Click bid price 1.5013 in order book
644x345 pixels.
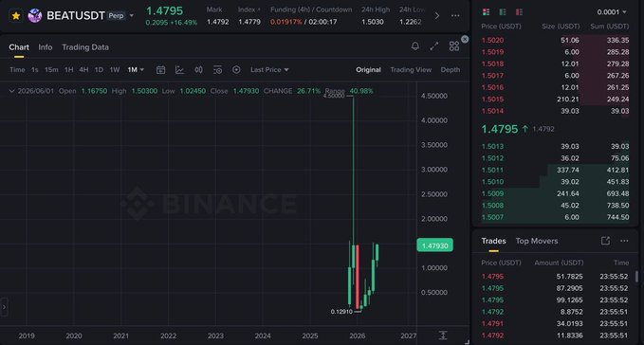[492, 147]
